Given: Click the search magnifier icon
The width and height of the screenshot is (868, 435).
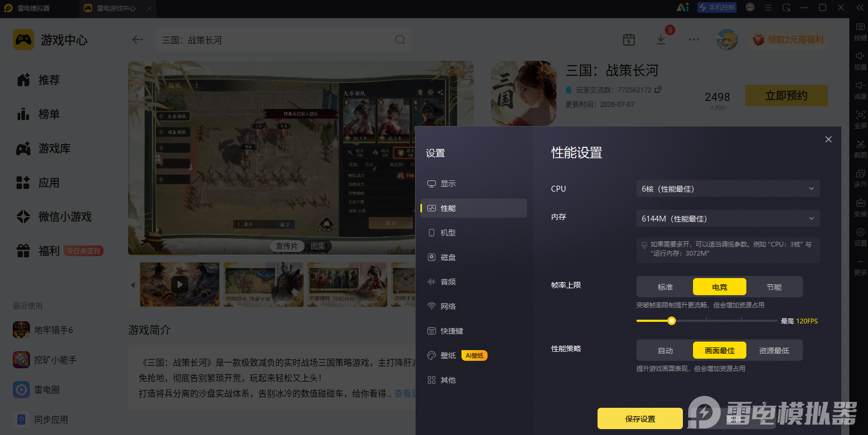Looking at the screenshot, I should pos(400,39).
